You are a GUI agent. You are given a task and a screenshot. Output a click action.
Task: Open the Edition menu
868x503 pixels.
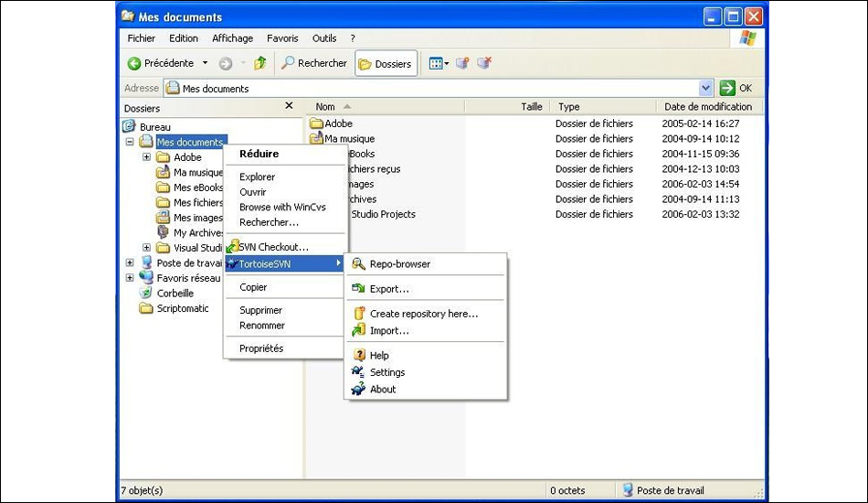pos(184,38)
